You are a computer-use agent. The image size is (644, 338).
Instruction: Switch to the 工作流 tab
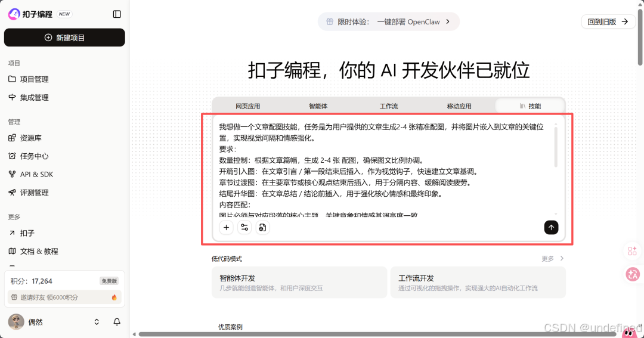(389, 106)
